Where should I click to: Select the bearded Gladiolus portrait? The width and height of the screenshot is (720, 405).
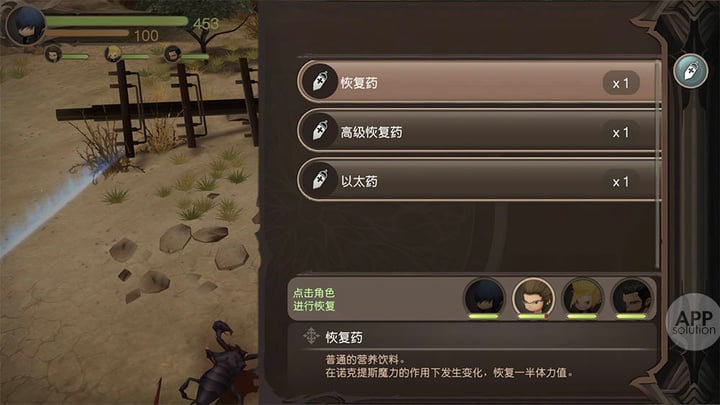click(x=631, y=298)
